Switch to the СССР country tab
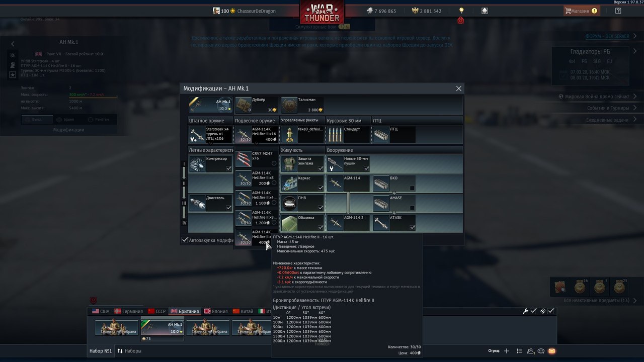This screenshot has height=362, width=644. [156, 311]
